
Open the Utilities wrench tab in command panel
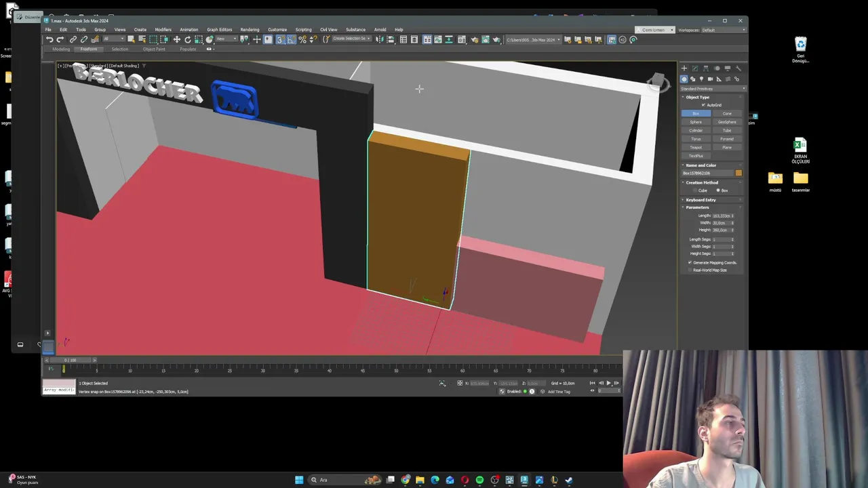[x=738, y=68]
